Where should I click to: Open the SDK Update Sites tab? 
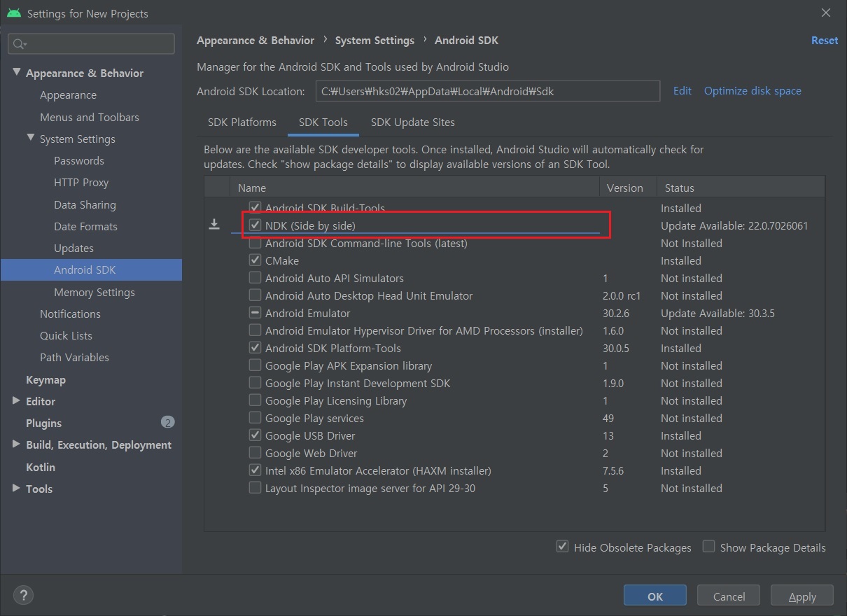(413, 122)
